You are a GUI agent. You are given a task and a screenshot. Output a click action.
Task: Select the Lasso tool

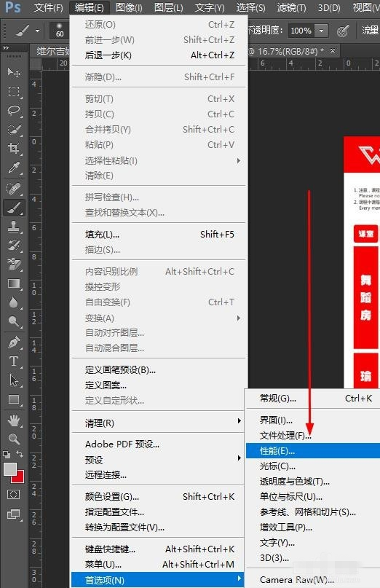[x=14, y=111]
